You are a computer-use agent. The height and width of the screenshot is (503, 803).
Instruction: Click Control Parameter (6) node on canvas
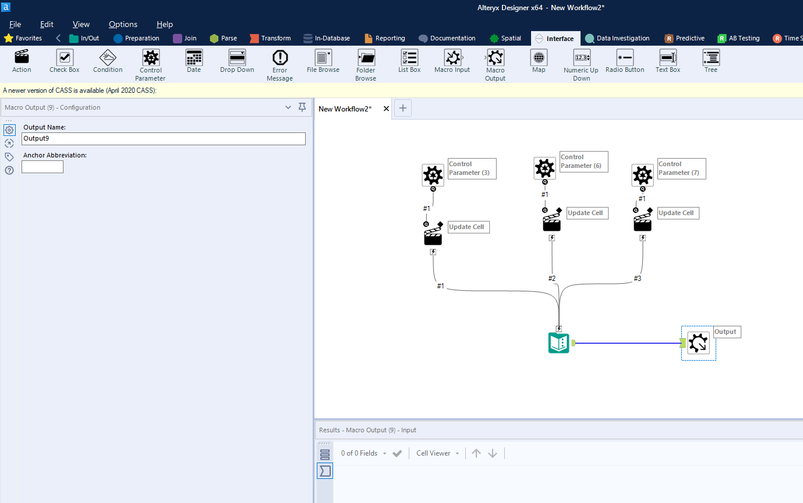(544, 168)
